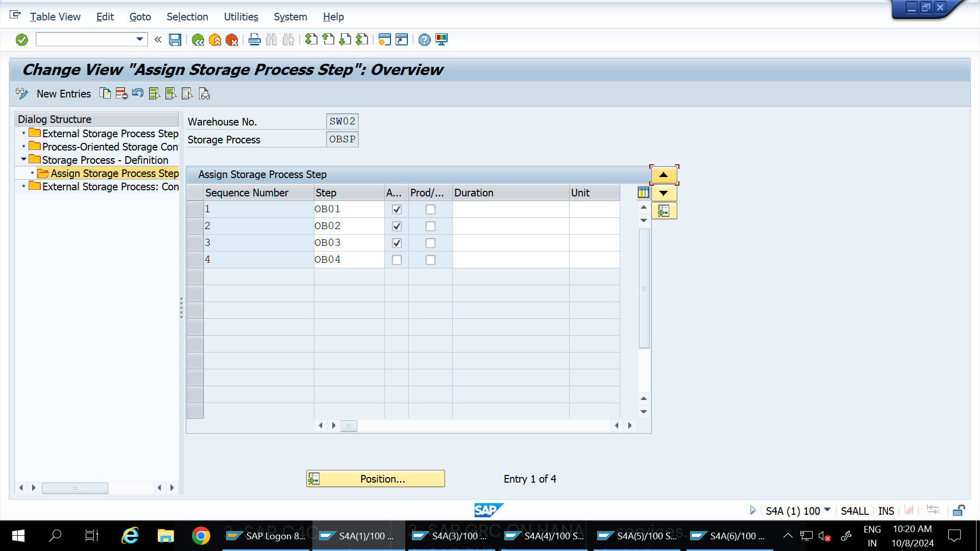Click the Position... button
The image size is (980, 551).
click(376, 479)
